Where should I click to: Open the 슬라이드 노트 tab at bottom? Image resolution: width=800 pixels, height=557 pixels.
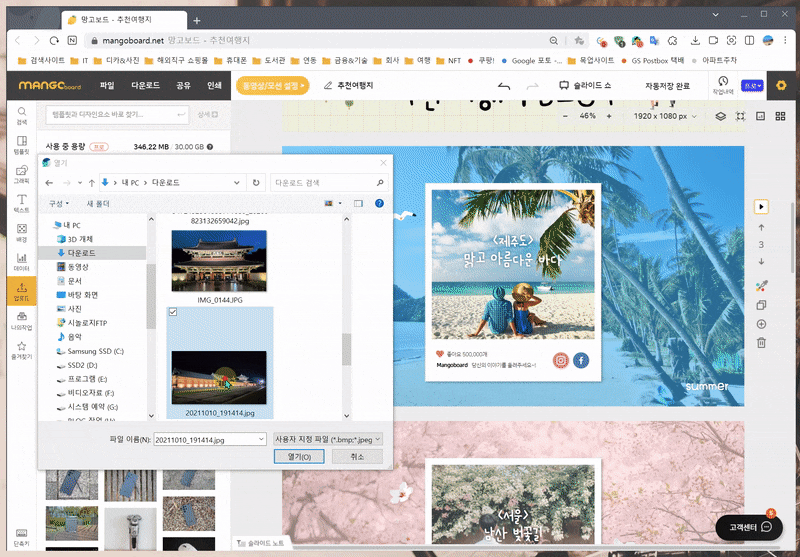[262, 544]
